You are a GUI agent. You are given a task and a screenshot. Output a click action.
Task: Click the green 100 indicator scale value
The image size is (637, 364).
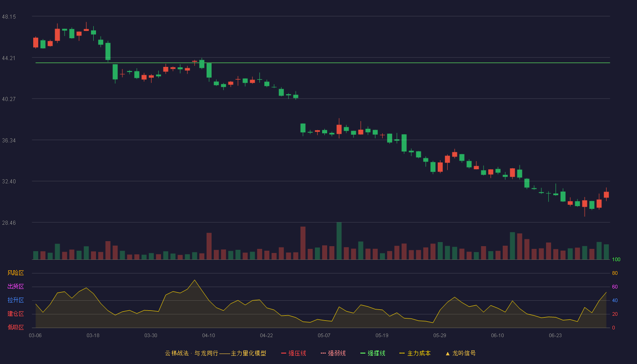[x=616, y=259]
